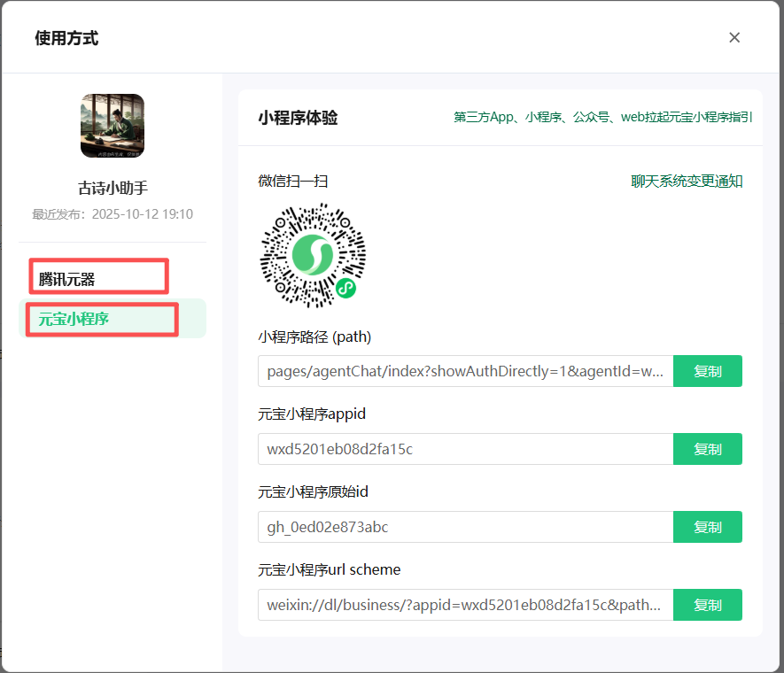The height and width of the screenshot is (673, 784).
Task: Open the 第三方App、小程序、公众号、web拉起元宝小程序指引 link
Action: point(602,117)
